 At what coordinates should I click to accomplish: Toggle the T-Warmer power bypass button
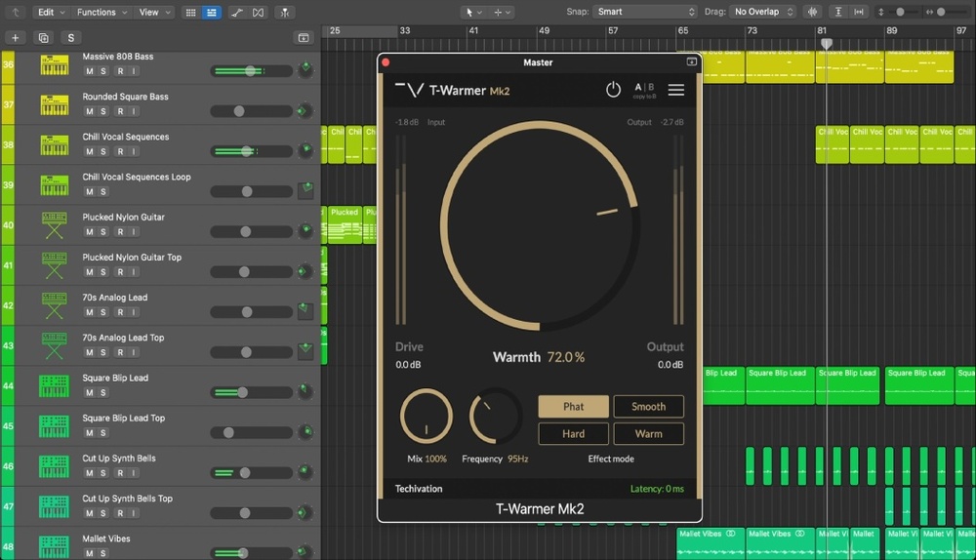(613, 90)
